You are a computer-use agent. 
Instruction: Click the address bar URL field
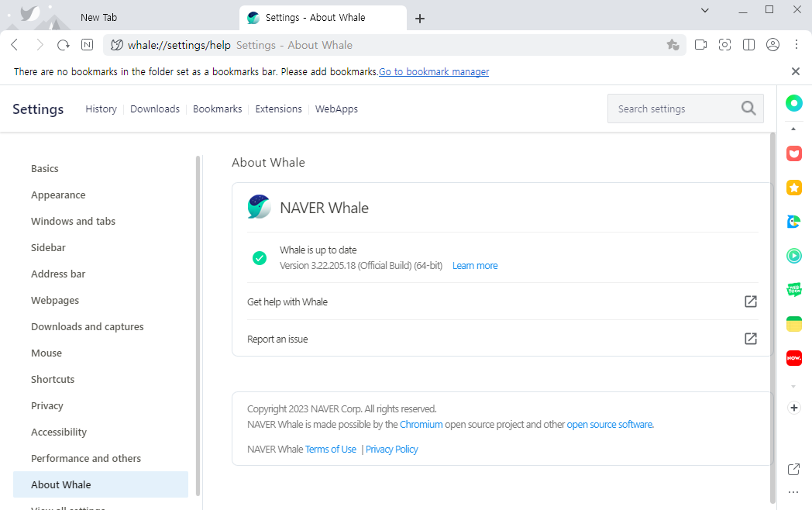click(394, 45)
